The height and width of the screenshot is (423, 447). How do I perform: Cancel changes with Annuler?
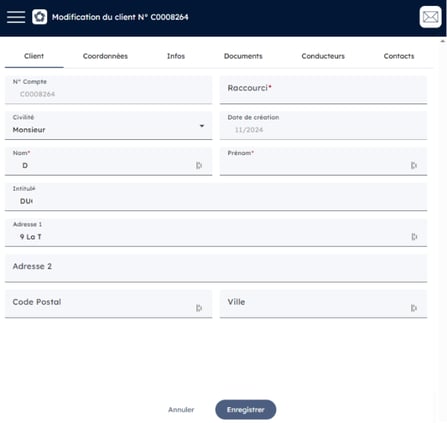point(181,410)
